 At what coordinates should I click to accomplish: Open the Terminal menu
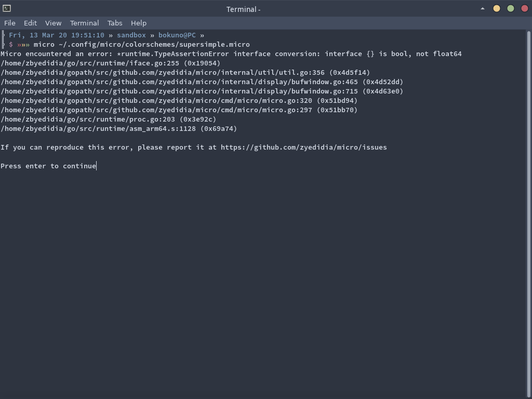pyautogui.click(x=84, y=23)
